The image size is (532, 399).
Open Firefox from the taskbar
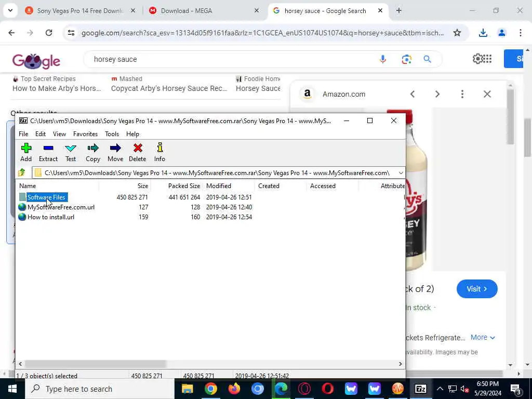point(234,389)
